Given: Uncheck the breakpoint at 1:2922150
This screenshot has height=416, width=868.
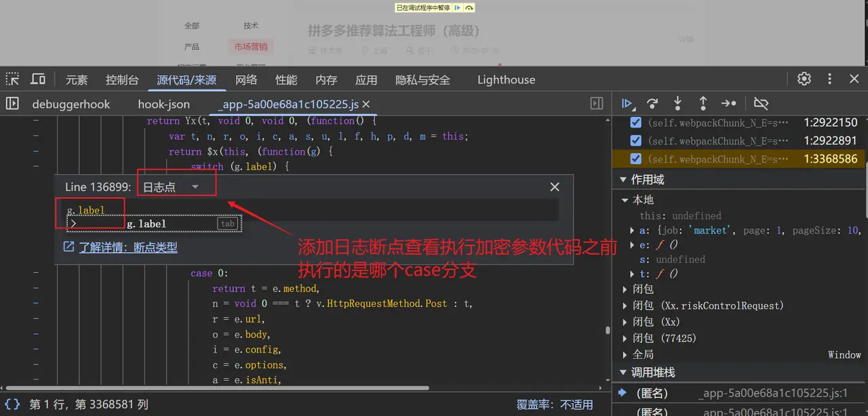Looking at the screenshot, I should tap(635, 123).
